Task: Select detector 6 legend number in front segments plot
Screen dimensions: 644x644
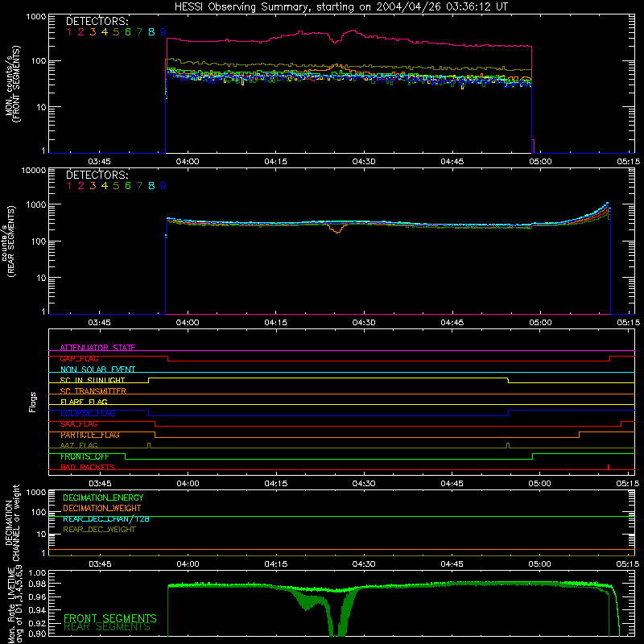Action: tap(128, 32)
